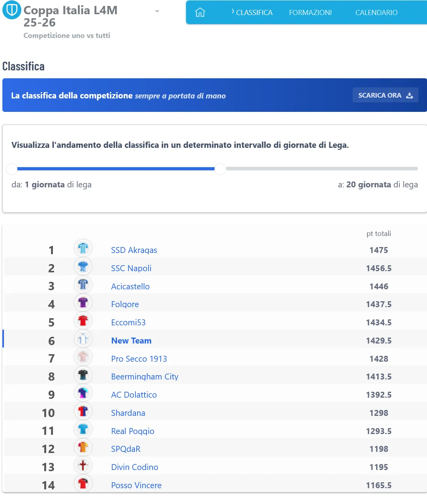This screenshot has height=504, width=427.
Task: Open the Acicastello team page
Action: point(130,287)
